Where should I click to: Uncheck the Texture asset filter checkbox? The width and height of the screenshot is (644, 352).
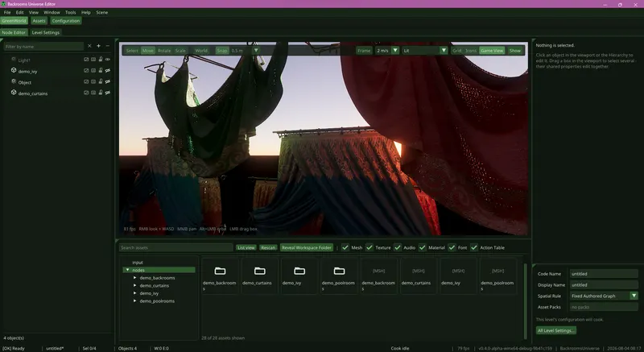click(x=369, y=247)
